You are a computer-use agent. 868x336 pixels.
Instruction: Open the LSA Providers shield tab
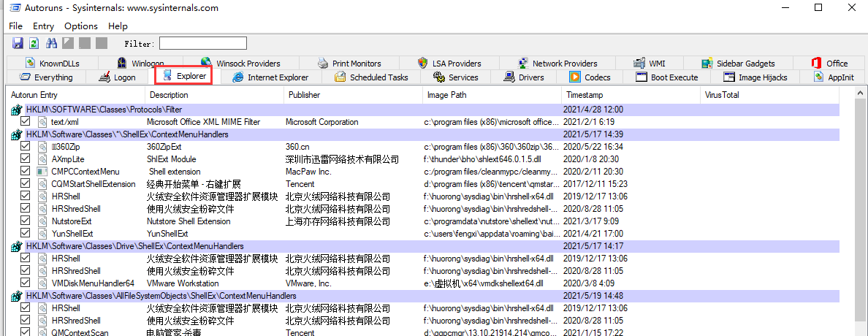tap(449, 63)
